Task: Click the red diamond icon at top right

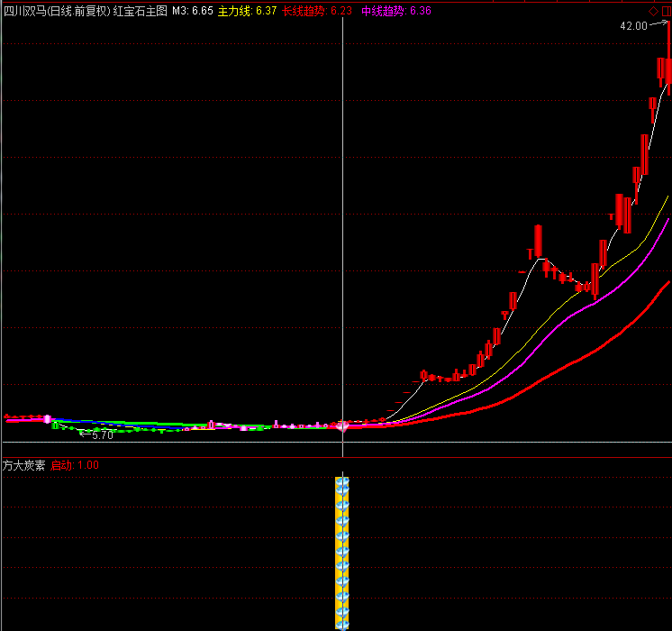Action: coord(654,11)
